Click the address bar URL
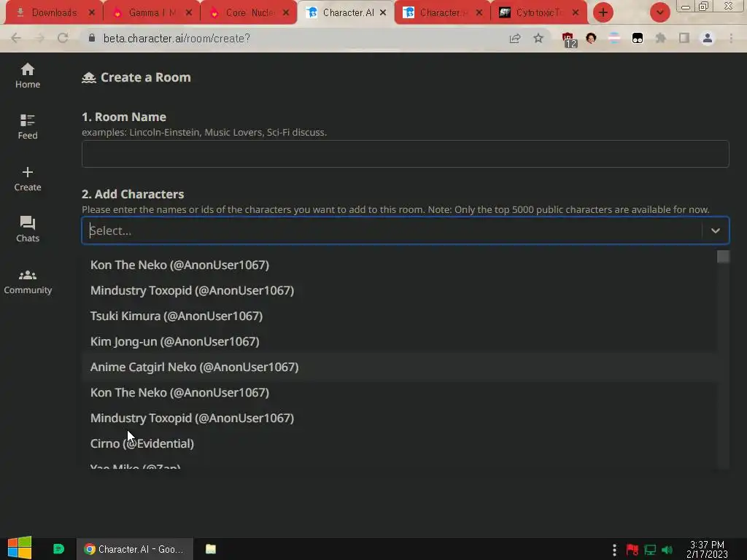This screenshot has height=560, width=747. 177,38
